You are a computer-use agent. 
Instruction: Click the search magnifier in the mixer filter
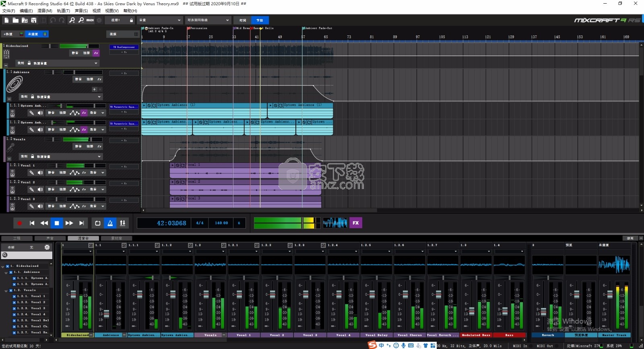pos(5,255)
